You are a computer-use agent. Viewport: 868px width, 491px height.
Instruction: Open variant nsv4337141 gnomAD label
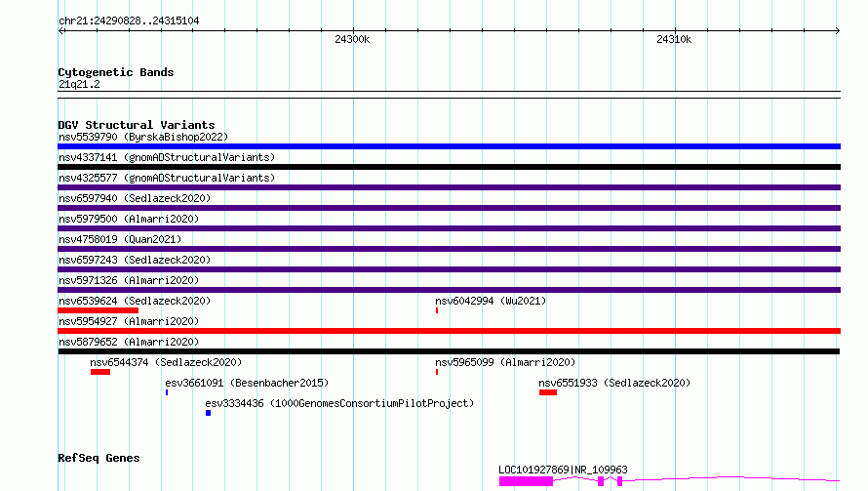click(x=167, y=157)
